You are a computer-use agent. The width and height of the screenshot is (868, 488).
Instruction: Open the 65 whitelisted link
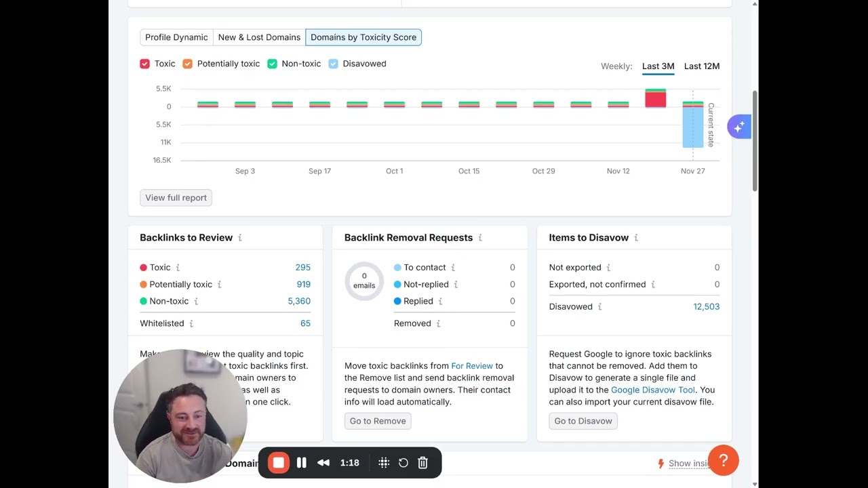[x=305, y=324]
